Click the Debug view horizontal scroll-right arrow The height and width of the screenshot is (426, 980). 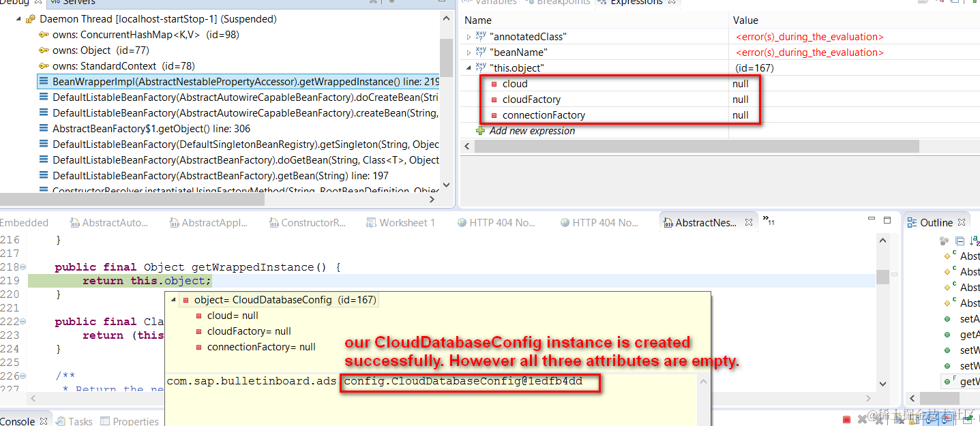(x=431, y=199)
